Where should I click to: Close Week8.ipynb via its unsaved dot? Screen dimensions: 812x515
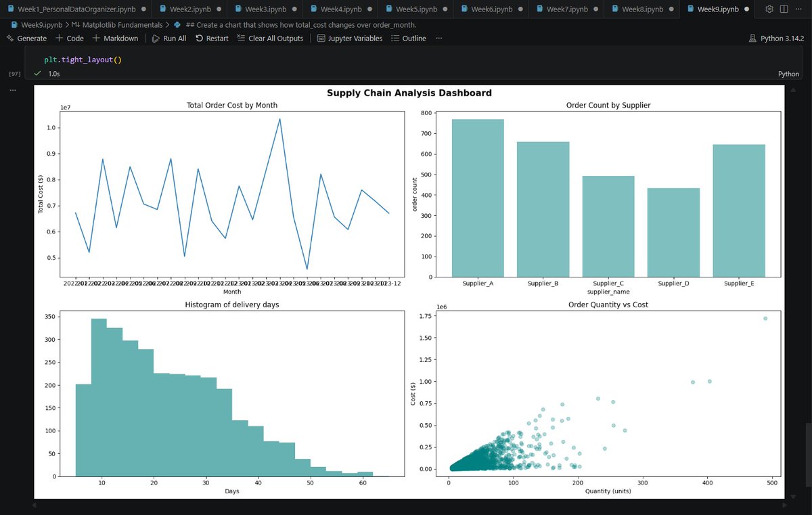(670, 9)
